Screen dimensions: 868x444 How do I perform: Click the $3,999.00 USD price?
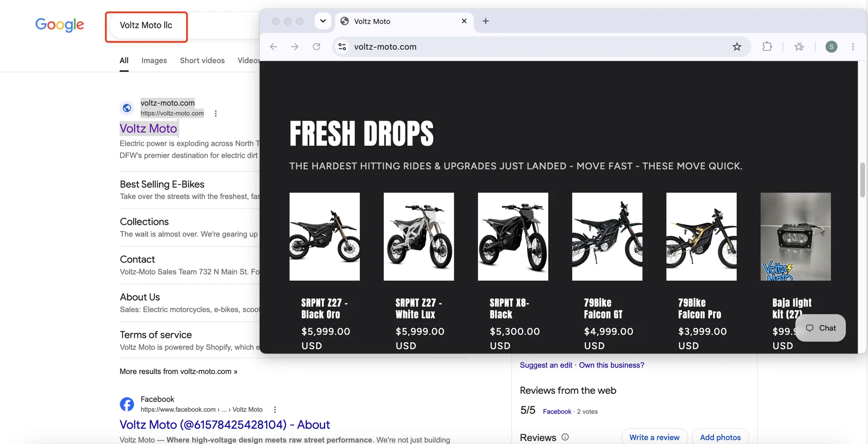pos(703,339)
